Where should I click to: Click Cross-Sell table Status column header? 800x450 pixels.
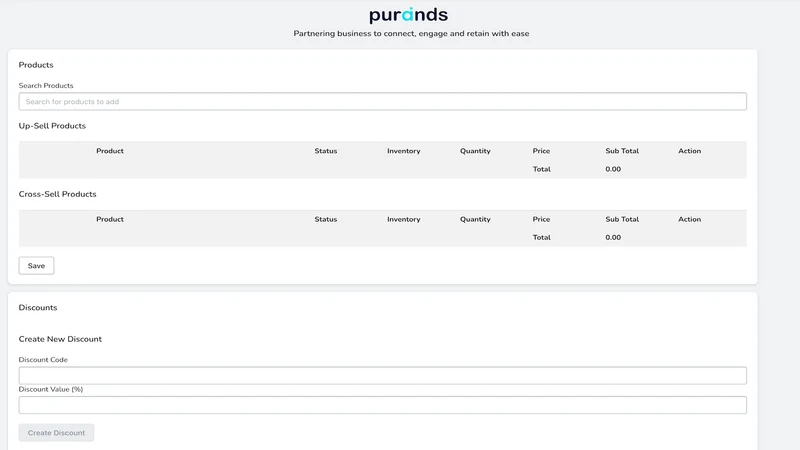tap(326, 219)
